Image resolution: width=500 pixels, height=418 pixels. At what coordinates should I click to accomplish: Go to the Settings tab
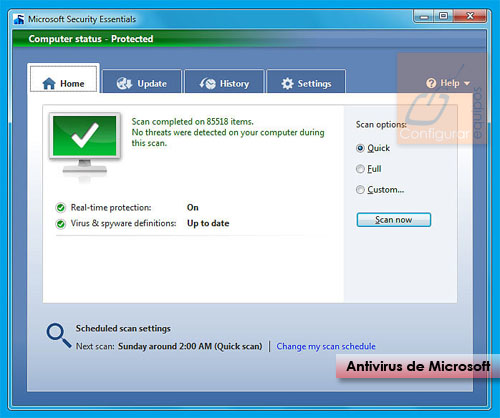306,82
